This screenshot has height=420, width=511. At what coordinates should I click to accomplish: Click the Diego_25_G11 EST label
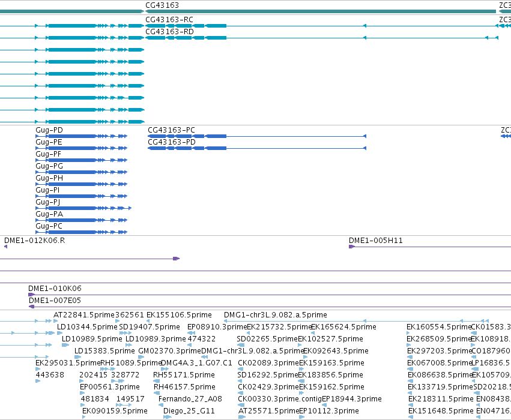click(189, 411)
